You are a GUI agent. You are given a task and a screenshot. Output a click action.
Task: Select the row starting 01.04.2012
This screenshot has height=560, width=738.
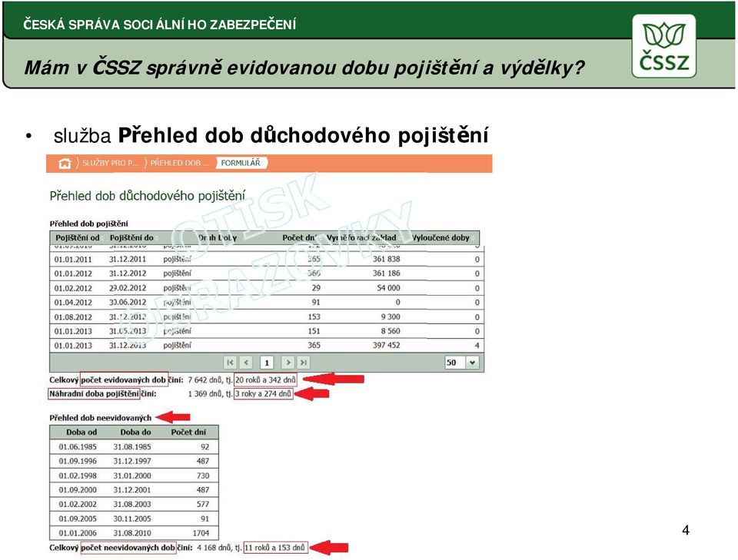tap(267, 303)
